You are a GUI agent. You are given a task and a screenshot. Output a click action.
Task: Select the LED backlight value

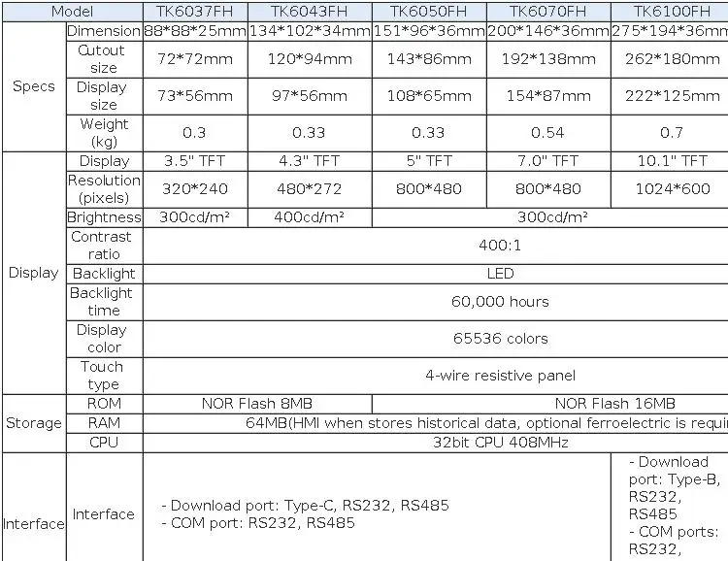click(x=500, y=274)
